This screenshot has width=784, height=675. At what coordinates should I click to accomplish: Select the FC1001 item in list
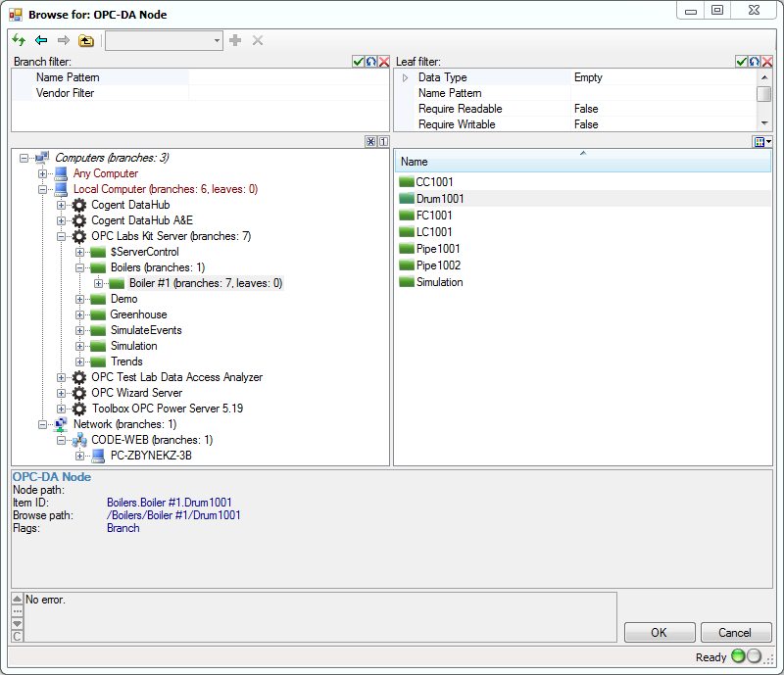pos(433,216)
